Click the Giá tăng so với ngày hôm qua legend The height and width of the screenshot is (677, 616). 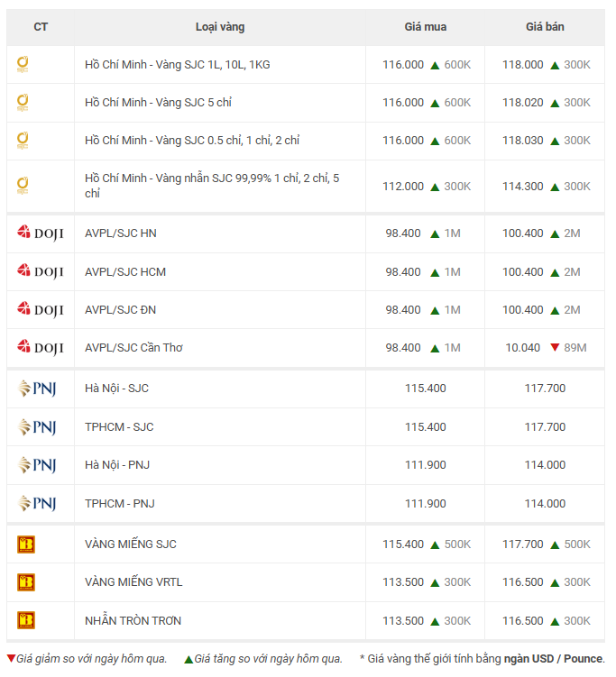(268, 658)
